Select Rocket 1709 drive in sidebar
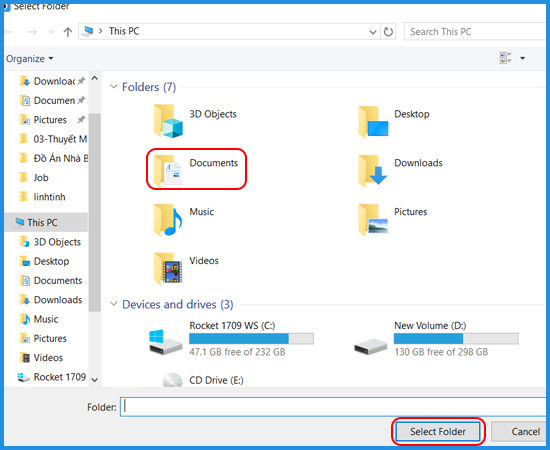This screenshot has height=450, width=550. pyautogui.click(x=52, y=377)
